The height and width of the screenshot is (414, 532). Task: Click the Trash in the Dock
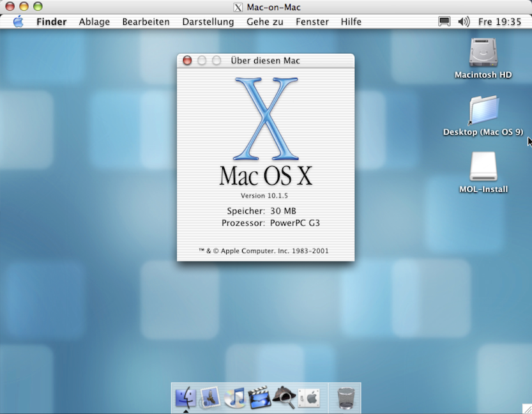[346, 398]
